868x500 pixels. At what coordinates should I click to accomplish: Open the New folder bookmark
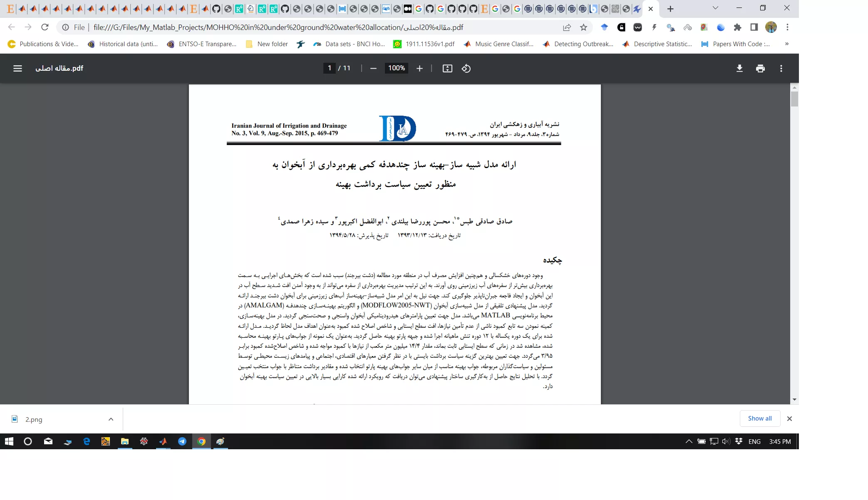[267, 44]
